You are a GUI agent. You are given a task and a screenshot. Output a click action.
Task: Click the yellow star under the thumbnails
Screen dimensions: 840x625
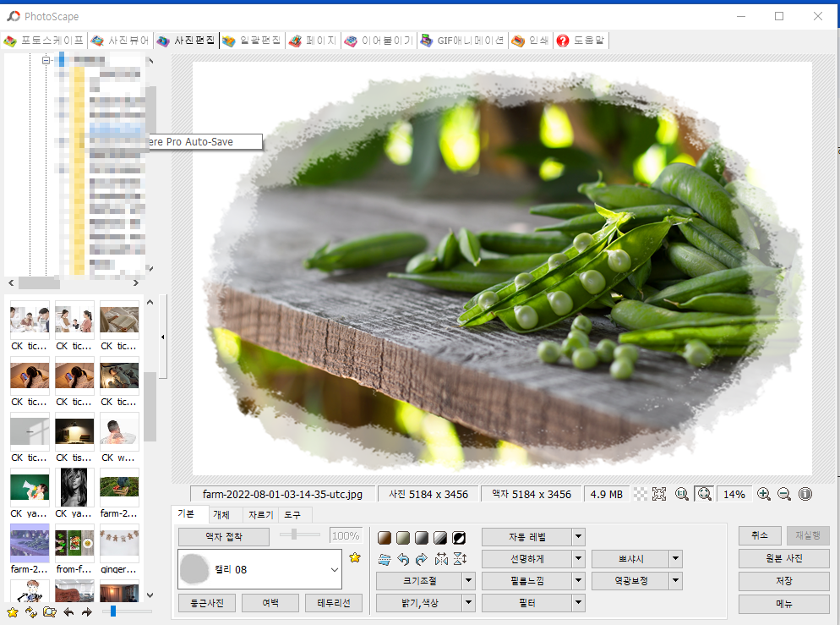pos(13,612)
